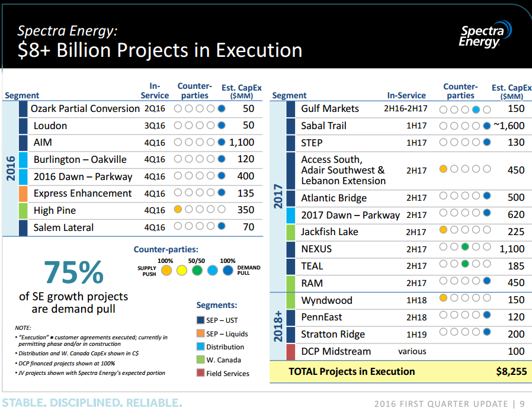The width and height of the screenshot is (532, 411).
Task: Select the Field Services legend square
Action: pyautogui.click(x=200, y=373)
